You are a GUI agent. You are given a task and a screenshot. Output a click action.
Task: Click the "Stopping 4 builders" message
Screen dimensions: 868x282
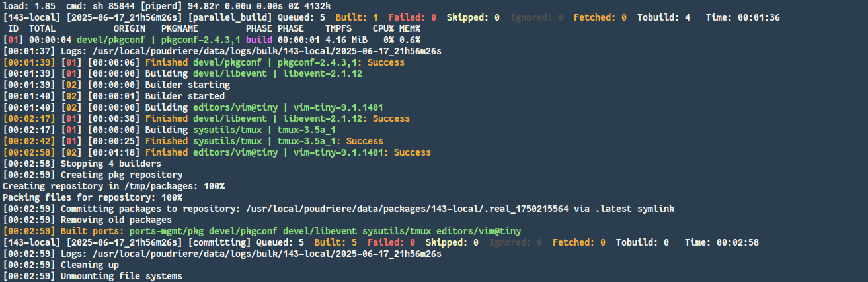pos(110,164)
